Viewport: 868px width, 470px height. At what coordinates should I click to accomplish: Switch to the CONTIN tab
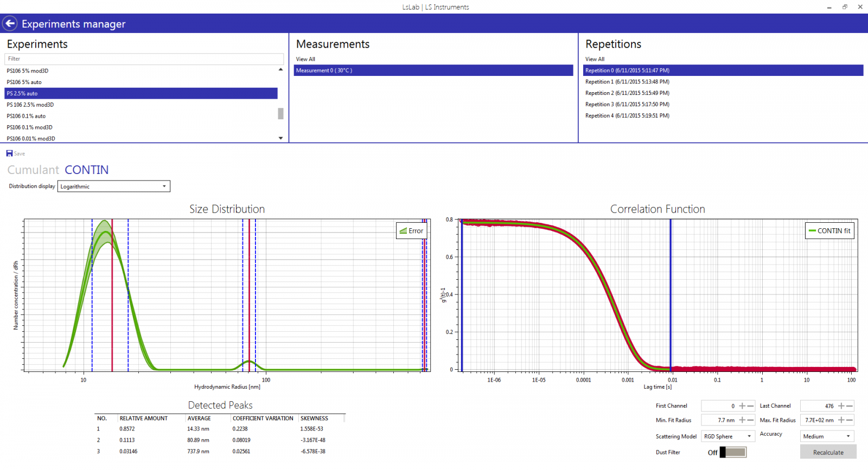(x=87, y=170)
